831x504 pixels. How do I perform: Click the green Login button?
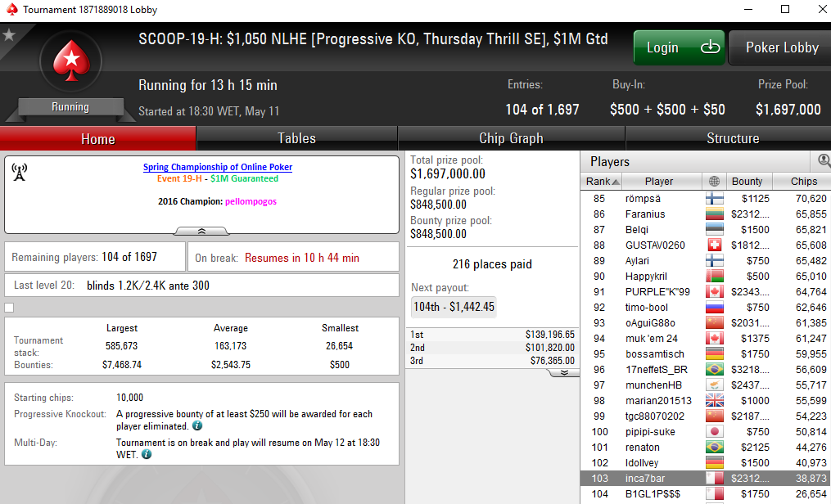point(679,47)
